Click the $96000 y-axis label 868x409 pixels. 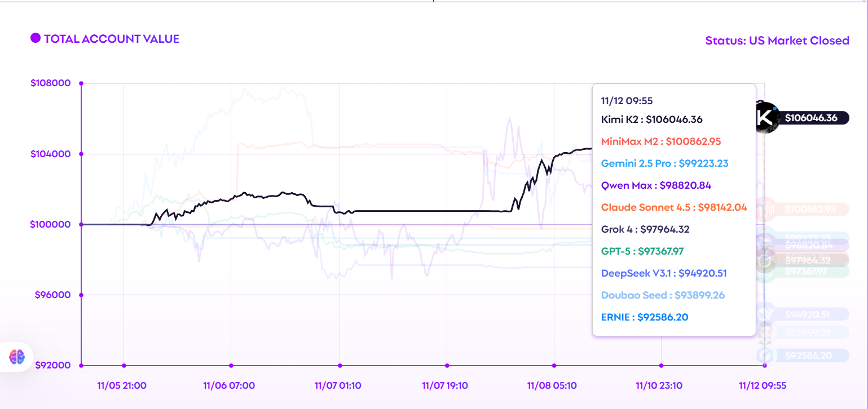tap(52, 295)
